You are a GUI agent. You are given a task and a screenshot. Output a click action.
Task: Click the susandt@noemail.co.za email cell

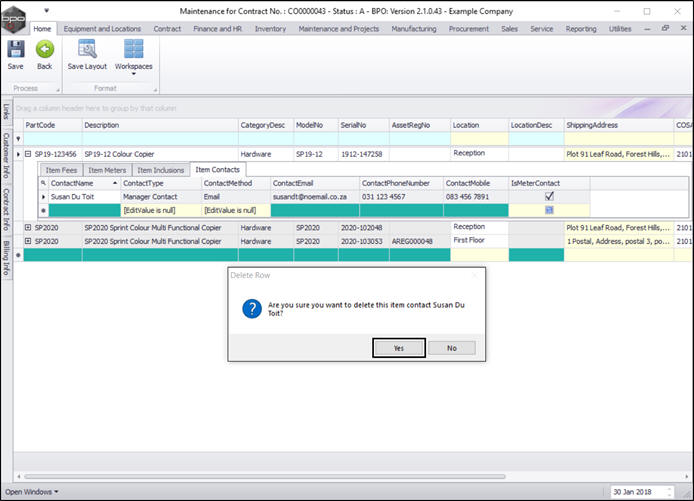tap(315, 197)
